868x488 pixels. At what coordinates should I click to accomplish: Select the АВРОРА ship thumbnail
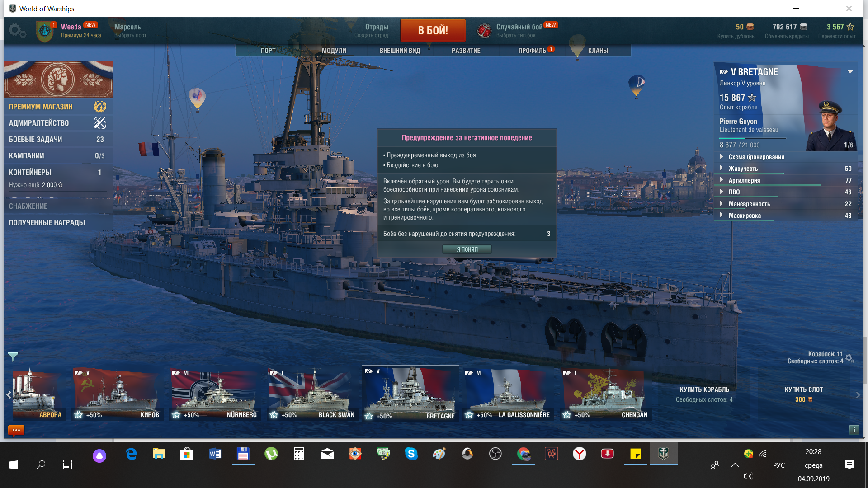tap(38, 394)
